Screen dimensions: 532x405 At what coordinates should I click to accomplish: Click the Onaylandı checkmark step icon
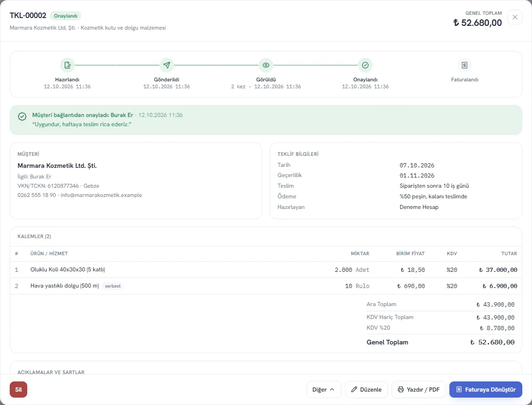point(365,65)
